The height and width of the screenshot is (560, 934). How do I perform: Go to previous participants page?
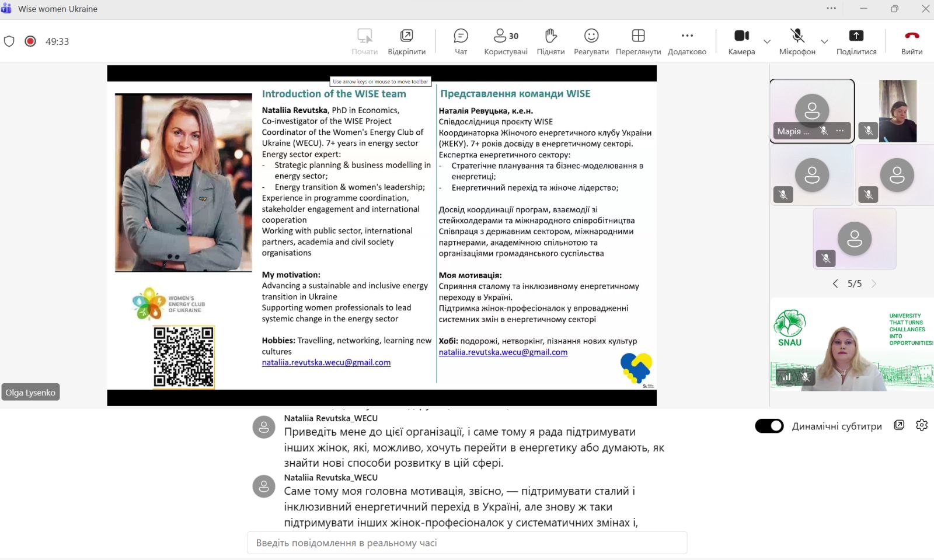click(835, 283)
